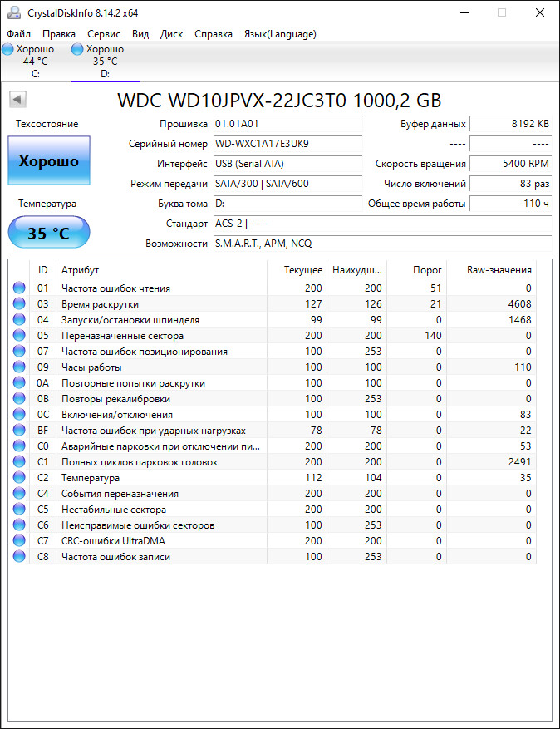Open the Язык(Language) menu

coord(279,34)
